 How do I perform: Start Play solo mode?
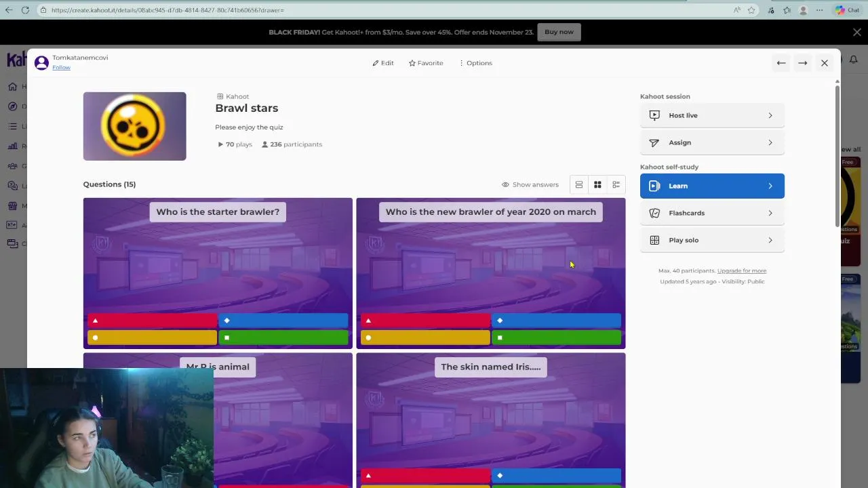pyautogui.click(x=712, y=240)
